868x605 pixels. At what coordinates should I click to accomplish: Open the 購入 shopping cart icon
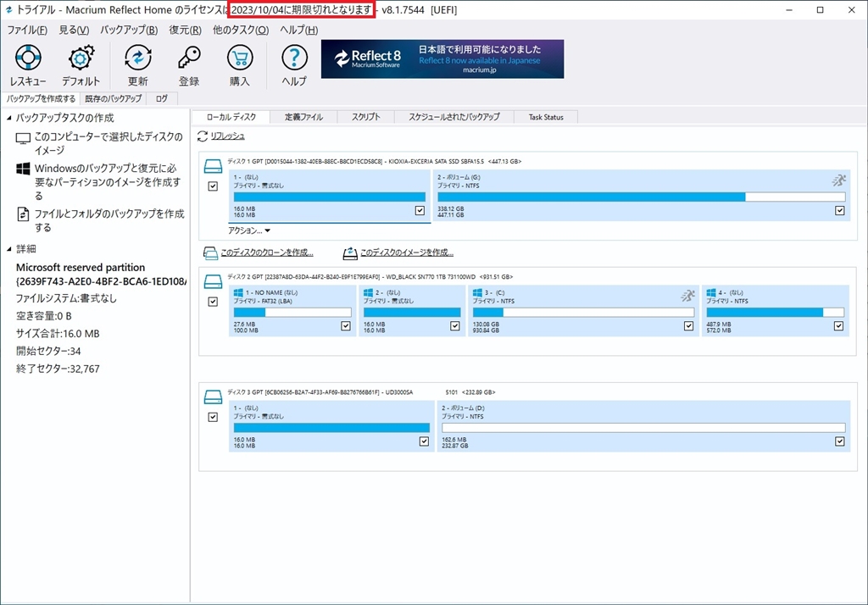pyautogui.click(x=240, y=58)
